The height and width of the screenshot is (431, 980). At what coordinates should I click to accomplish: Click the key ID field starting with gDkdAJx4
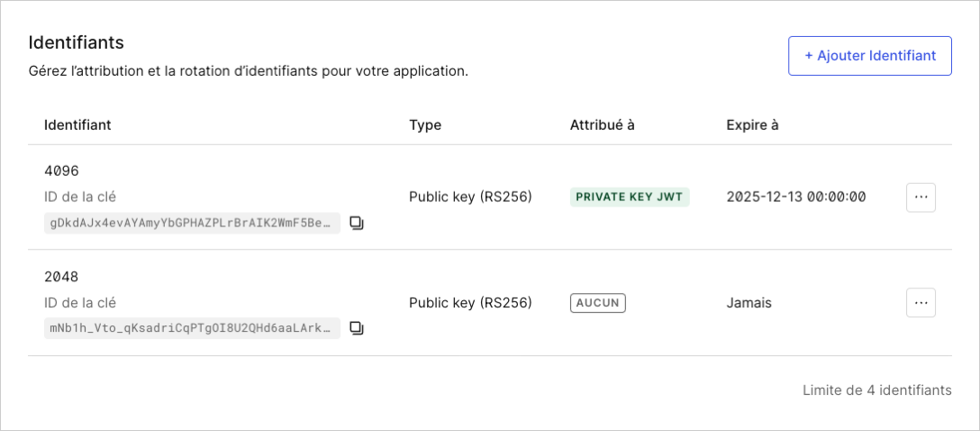pos(192,224)
